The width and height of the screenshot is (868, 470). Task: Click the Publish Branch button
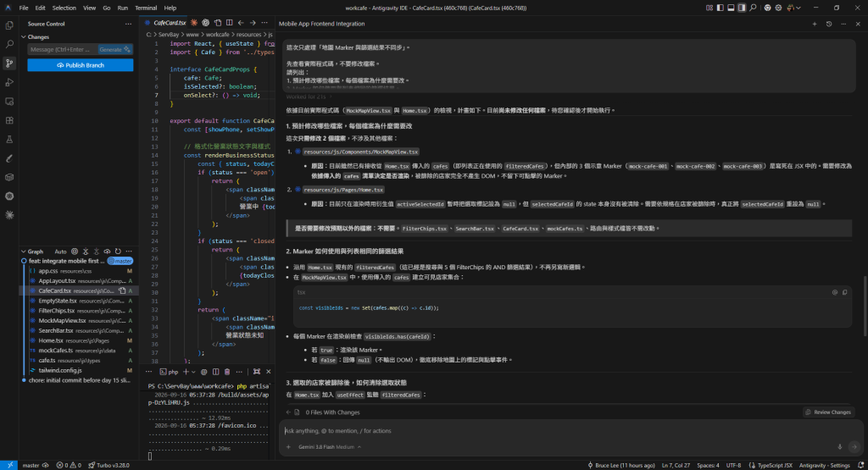point(81,65)
